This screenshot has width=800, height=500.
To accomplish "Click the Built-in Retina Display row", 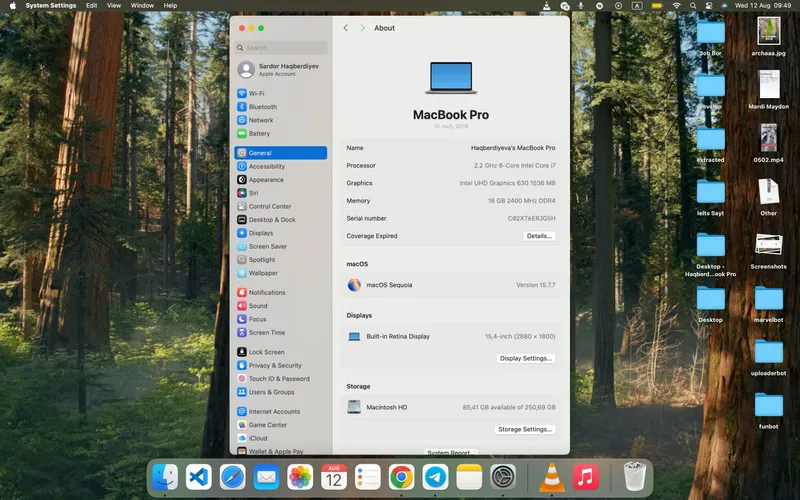I will (x=451, y=336).
